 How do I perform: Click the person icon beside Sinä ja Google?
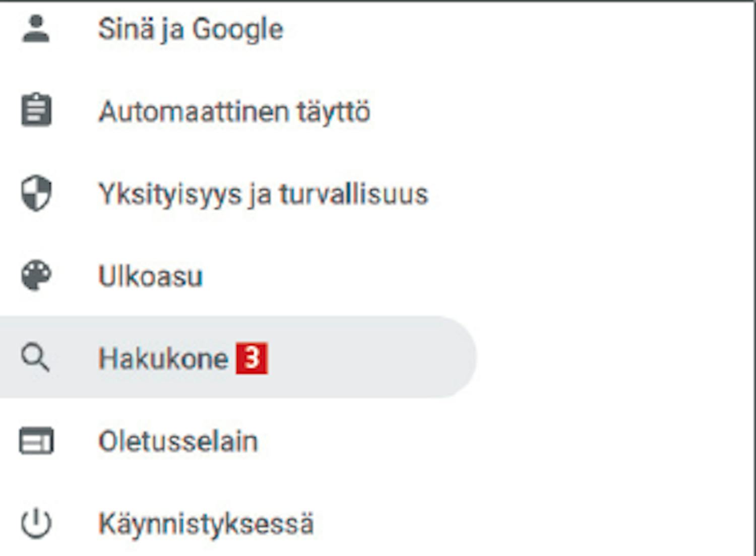pyautogui.click(x=36, y=29)
